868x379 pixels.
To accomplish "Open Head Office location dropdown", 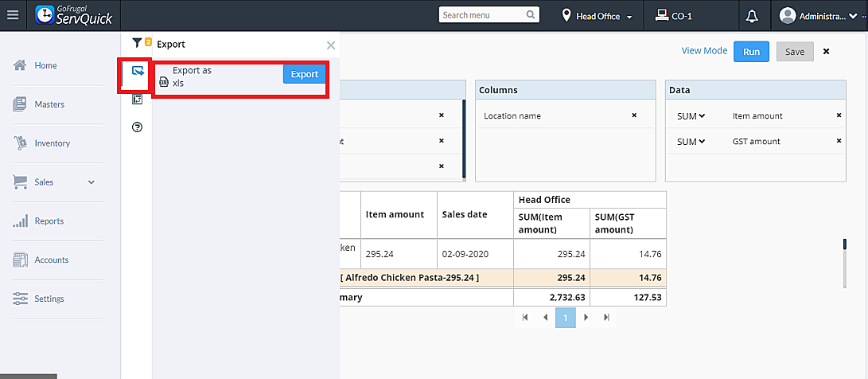I will click(597, 16).
